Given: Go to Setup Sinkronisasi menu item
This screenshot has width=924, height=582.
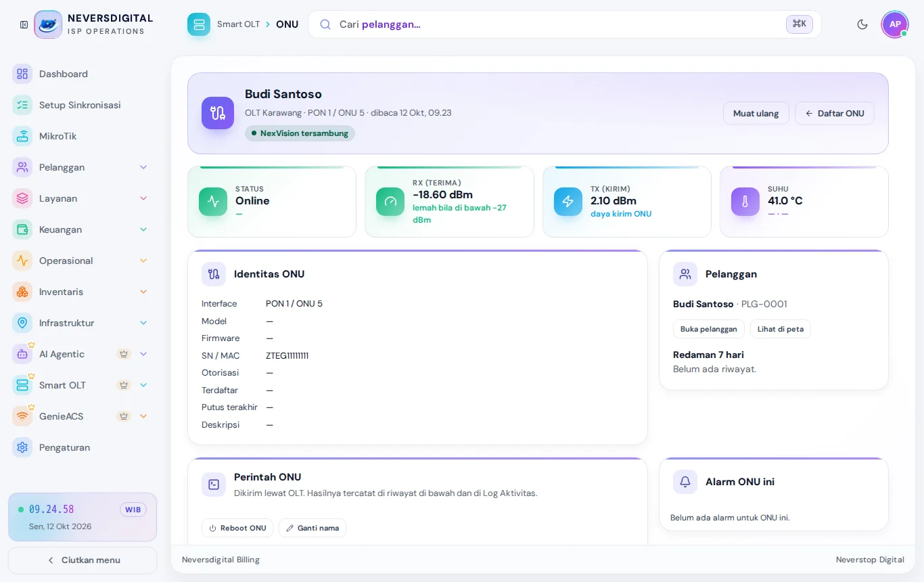Looking at the screenshot, I should point(83,105).
